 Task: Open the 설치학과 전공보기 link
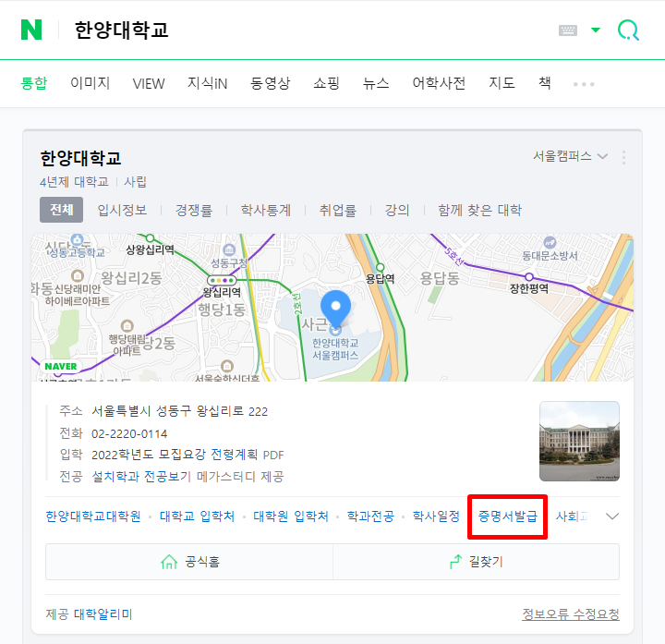pos(141,477)
